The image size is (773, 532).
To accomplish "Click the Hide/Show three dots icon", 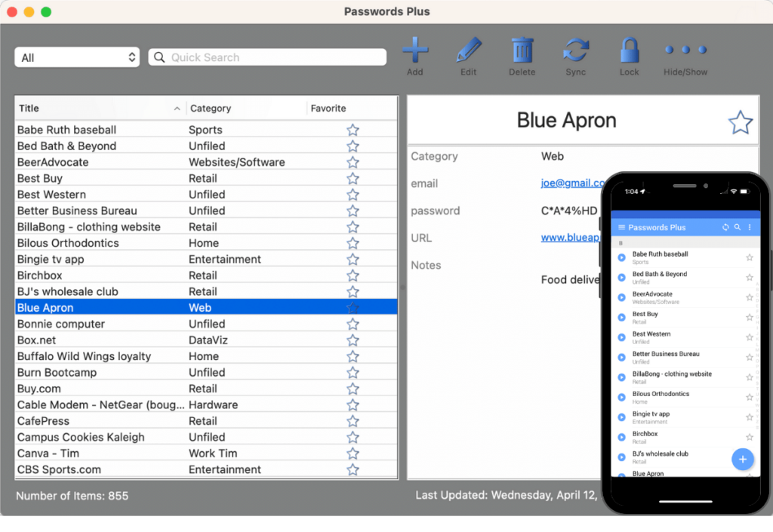I will point(685,51).
